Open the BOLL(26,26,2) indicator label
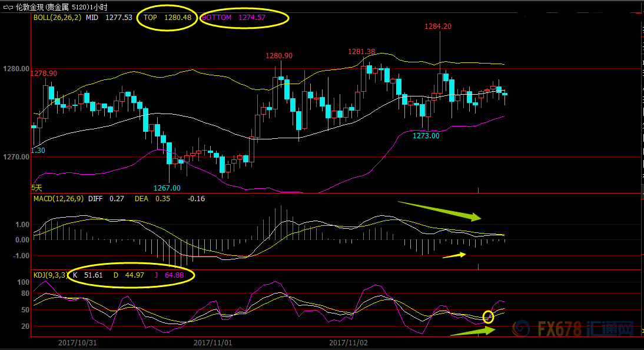644x350 pixels. tap(58, 18)
